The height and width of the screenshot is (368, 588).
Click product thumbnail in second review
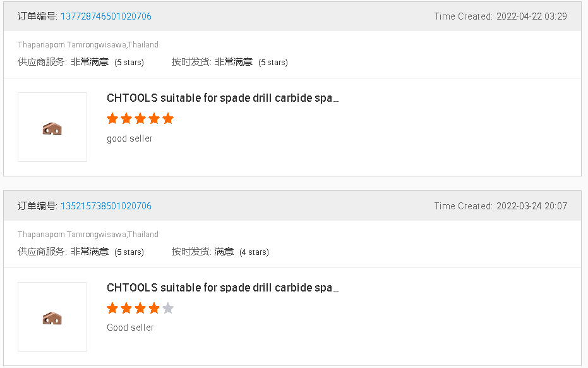(x=52, y=317)
